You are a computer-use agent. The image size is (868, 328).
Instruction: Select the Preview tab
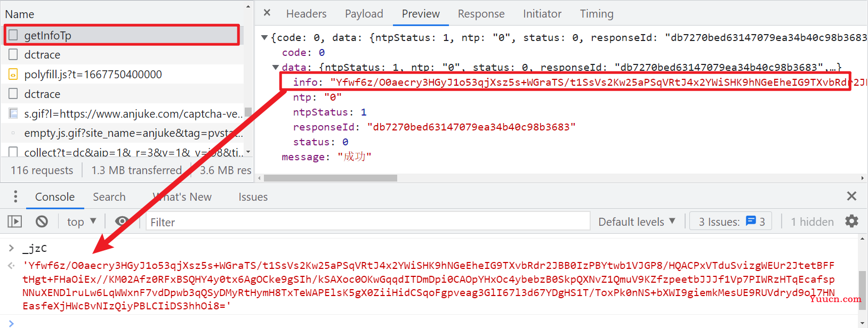[x=421, y=14]
